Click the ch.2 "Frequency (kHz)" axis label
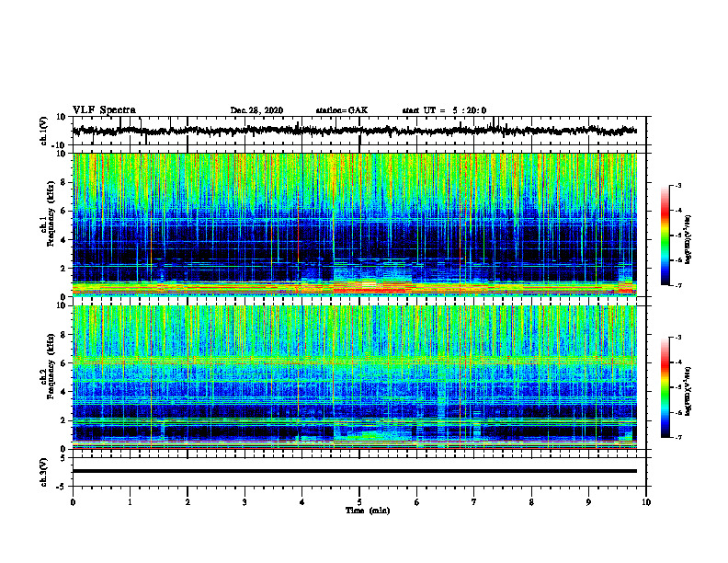 [51, 366]
